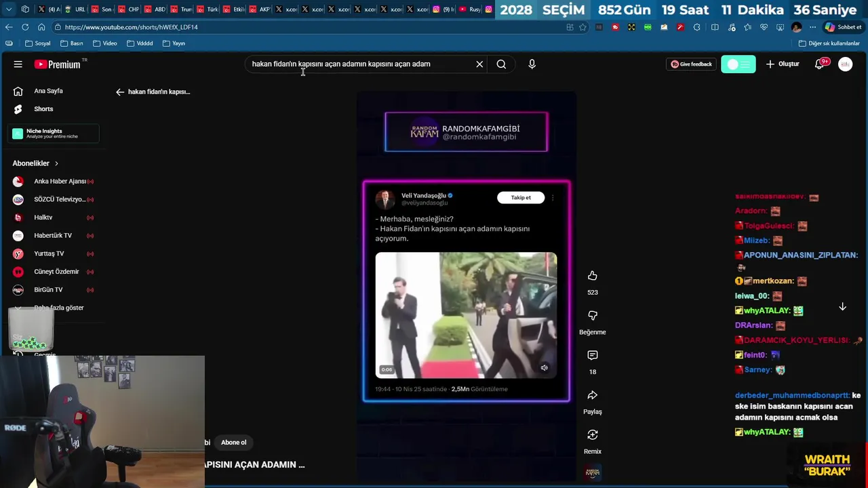Open the Sosyal bookmarks folder

[x=37, y=43]
